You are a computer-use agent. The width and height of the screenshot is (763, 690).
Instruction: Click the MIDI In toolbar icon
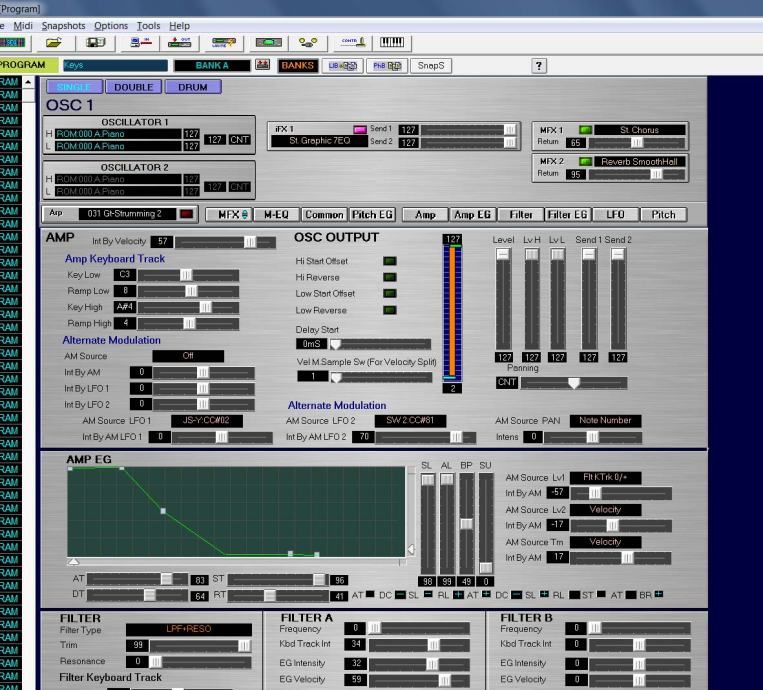click(x=142, y=43)
